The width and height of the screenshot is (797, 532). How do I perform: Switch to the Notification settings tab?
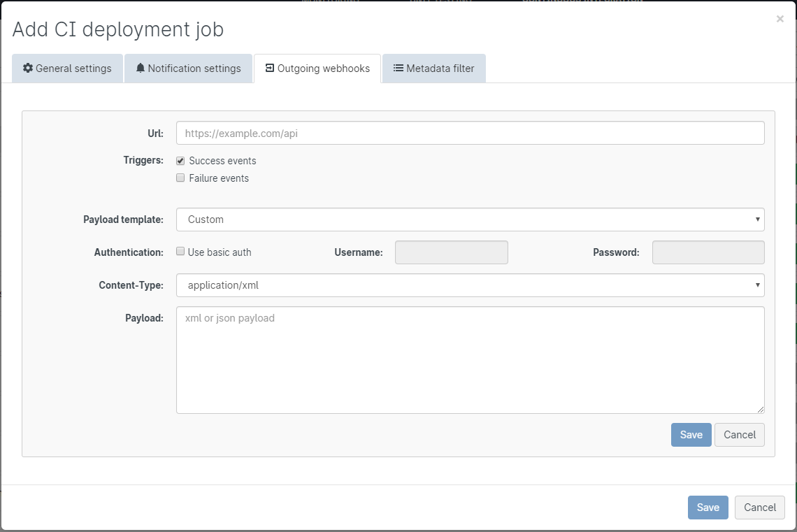tap(188, 69)
